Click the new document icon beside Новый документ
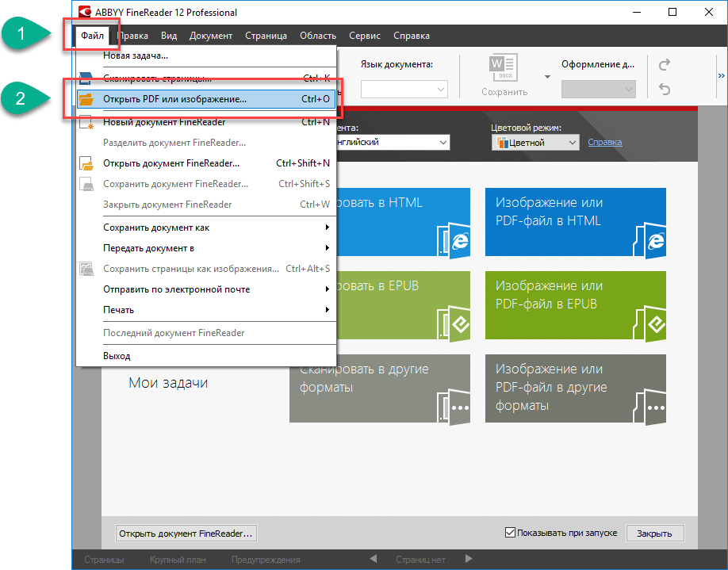The height and width of the screenshot is (570, 728). pyautogui.click(x=86, y=122)
